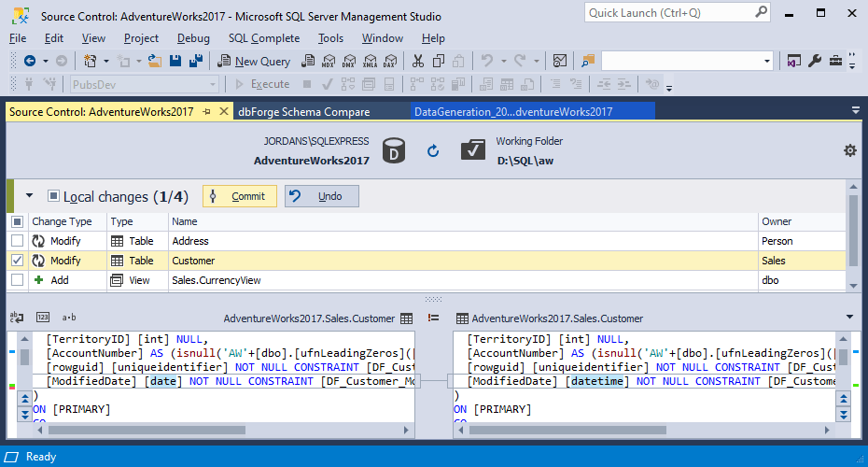868x467 pixels.
Task: Open the SQL editor toolbar overflow options
Action: 668,88
